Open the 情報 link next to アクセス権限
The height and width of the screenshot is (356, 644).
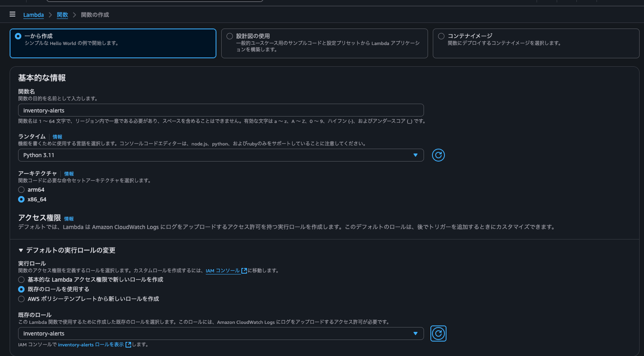69,219
